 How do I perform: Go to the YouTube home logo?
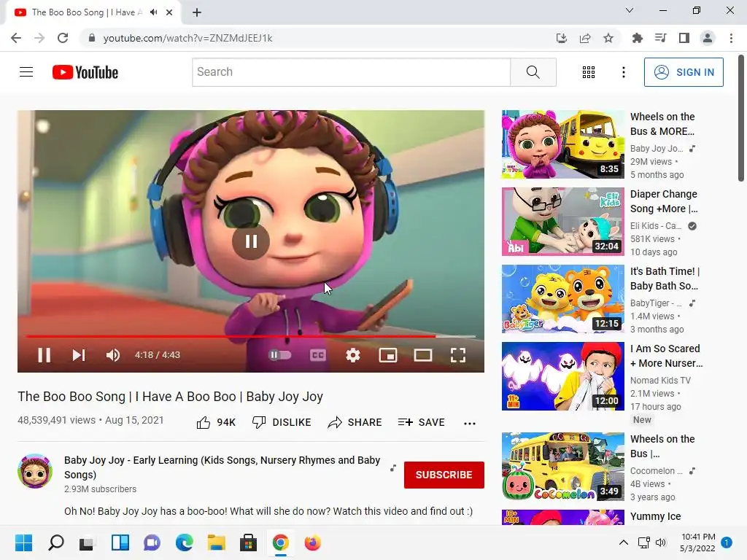tap(85, 72)
